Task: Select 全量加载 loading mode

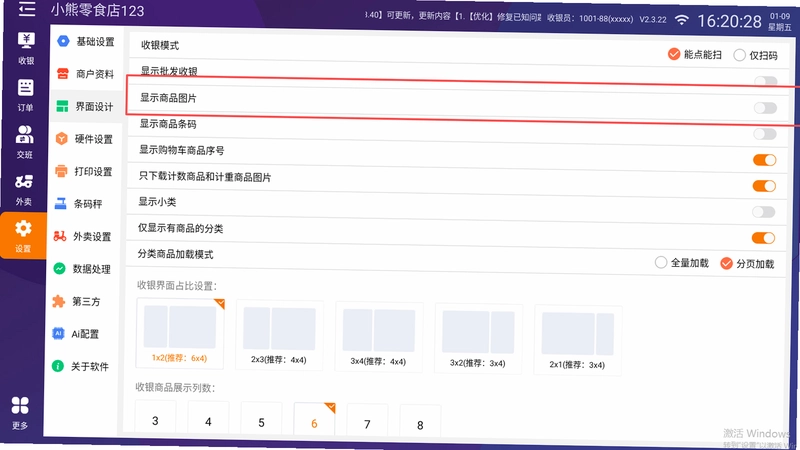Action: click(x=682, y=263)
